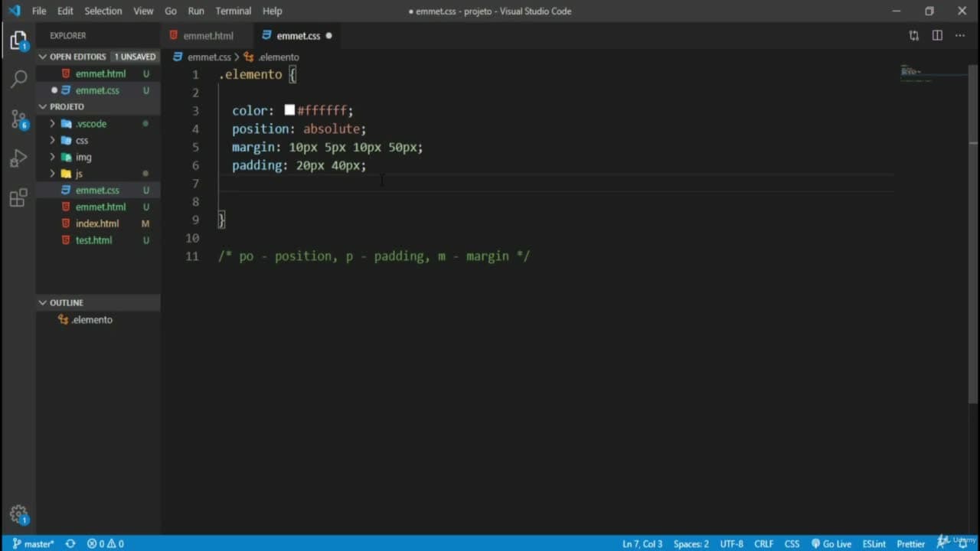Click the unsaved dot on emmet.css tab
Image resolution: width=980 pixels, height=551 pixels.
[328, 35]
